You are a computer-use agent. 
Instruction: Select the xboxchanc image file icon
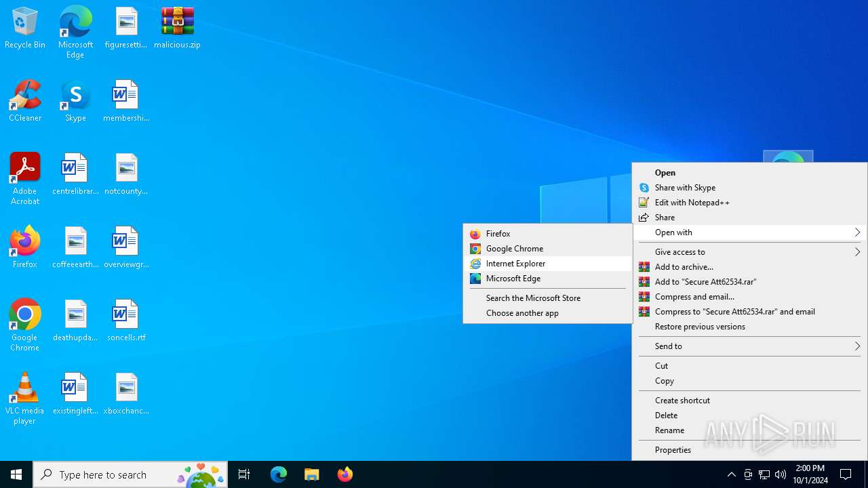(x=126, y=394)
